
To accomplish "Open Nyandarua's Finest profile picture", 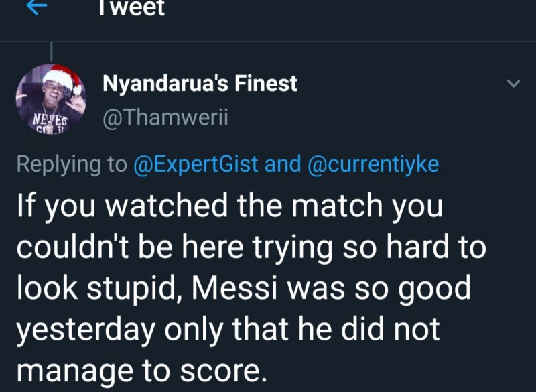I will pos(50,98).
